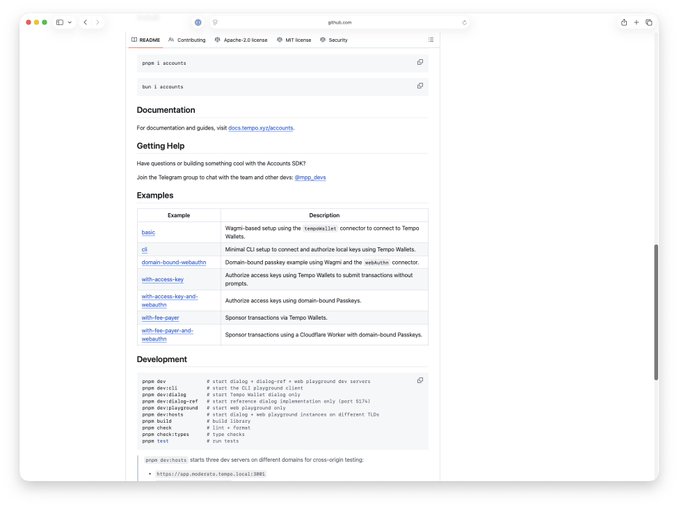Open the docs.tempo.xyz/accounts link

[261, 128]
